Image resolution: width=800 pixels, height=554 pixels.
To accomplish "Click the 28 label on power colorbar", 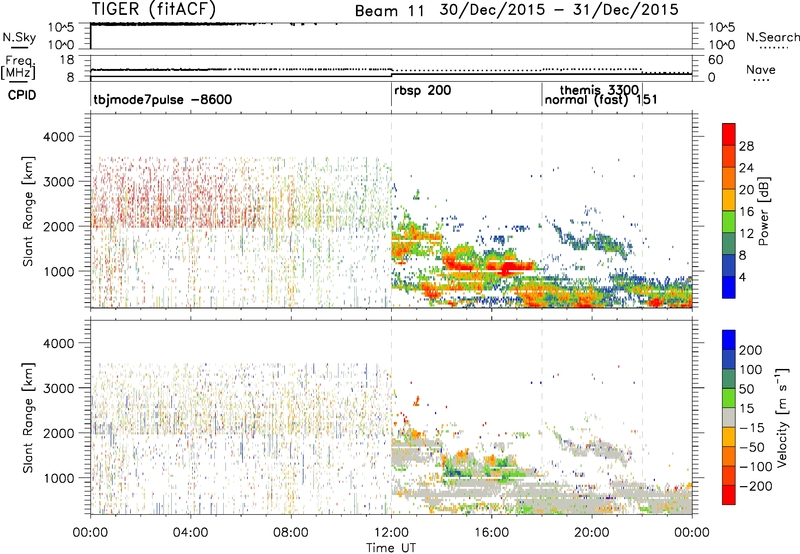I will click(x=746, y=146).
